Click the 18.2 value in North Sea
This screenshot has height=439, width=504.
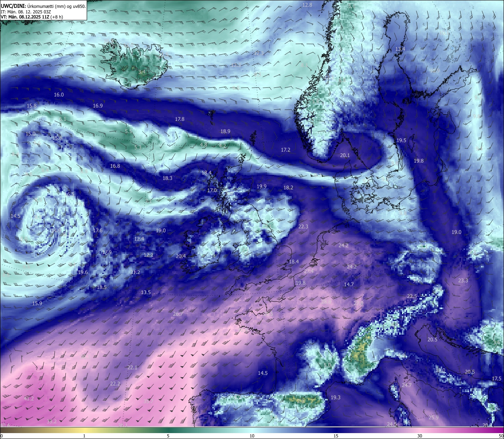point(288,187)
